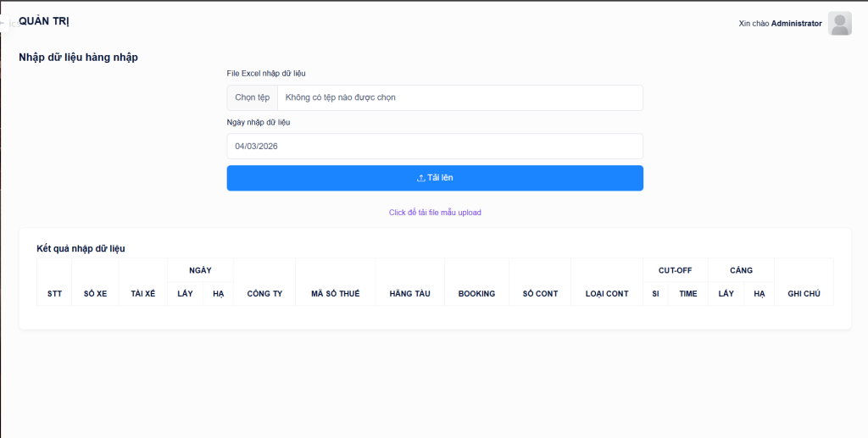Click the CÔNG TY column header
The image size is (868, 438).
pos(264,293)
